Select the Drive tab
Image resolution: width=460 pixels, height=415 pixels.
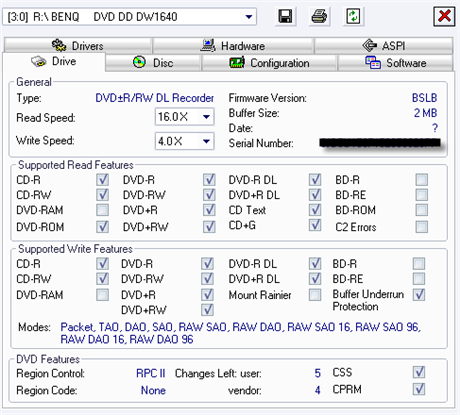(x=54, y=61)
